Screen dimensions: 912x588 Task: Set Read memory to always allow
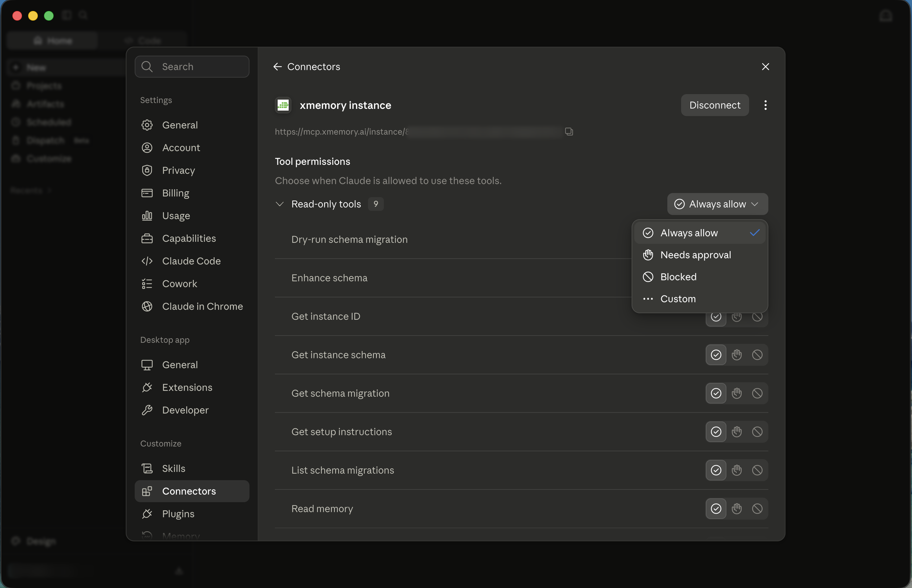click(716, 509)
